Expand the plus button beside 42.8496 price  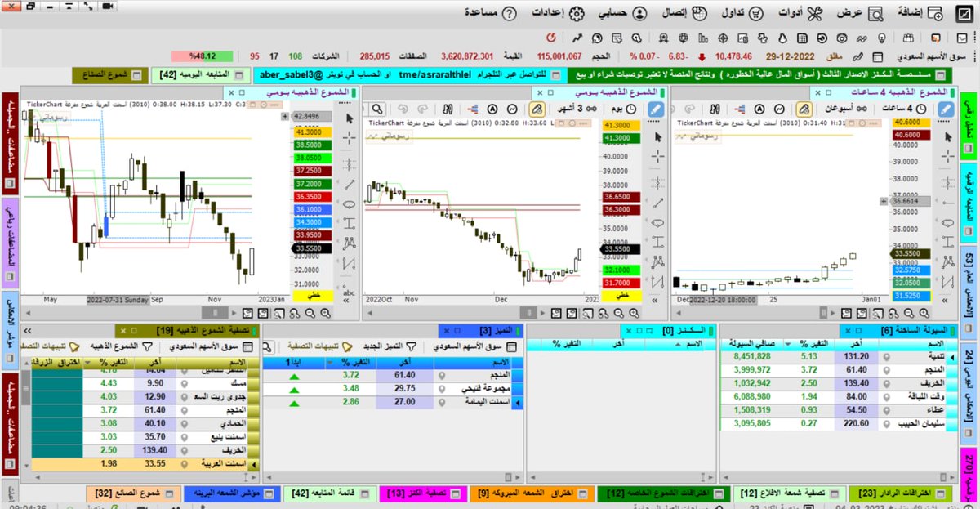pos(285,117)
